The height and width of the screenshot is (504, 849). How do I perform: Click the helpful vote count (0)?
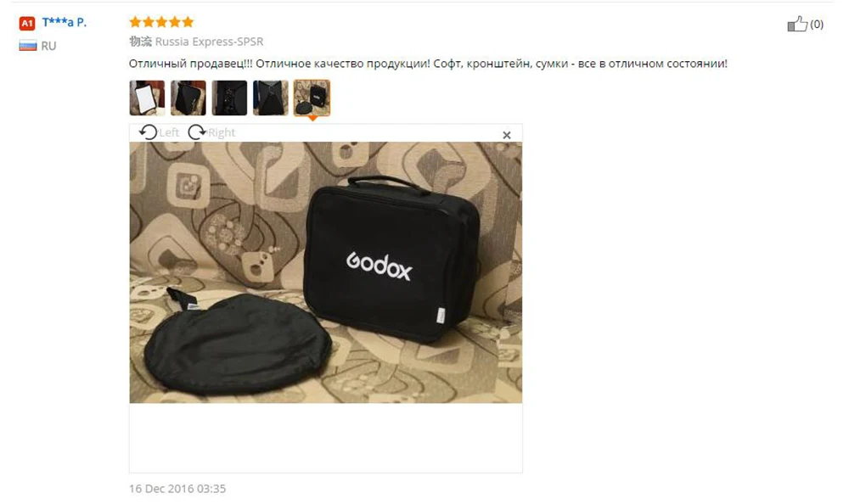tap(817, 25)
